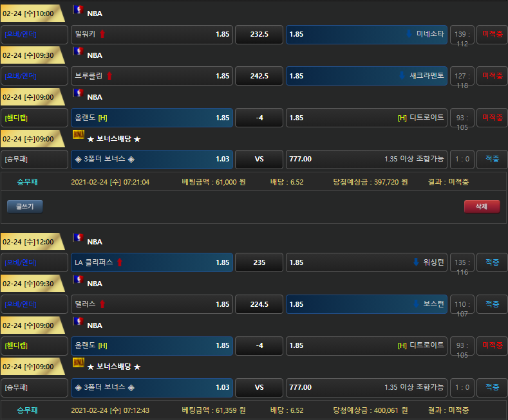Click the blue arrow next to 보스턴
Image resolution: width=508 pixels, height=420 pixels.
tap(417, 304)
